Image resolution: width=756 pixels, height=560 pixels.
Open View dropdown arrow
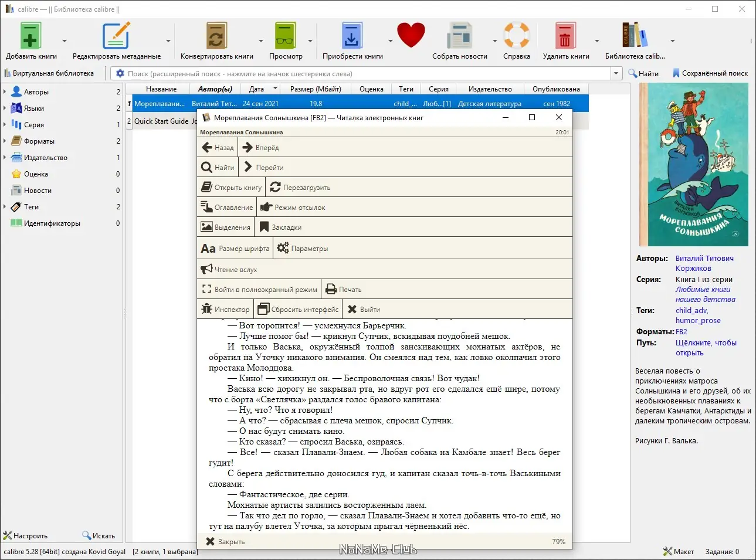[x=310, y=41]
